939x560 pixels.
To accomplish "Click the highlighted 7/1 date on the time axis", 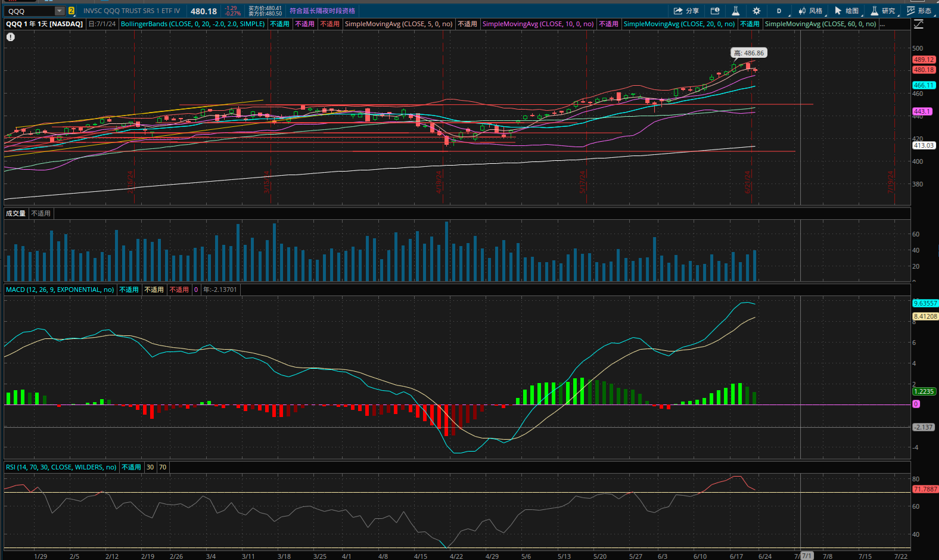I will click(806, 556).
